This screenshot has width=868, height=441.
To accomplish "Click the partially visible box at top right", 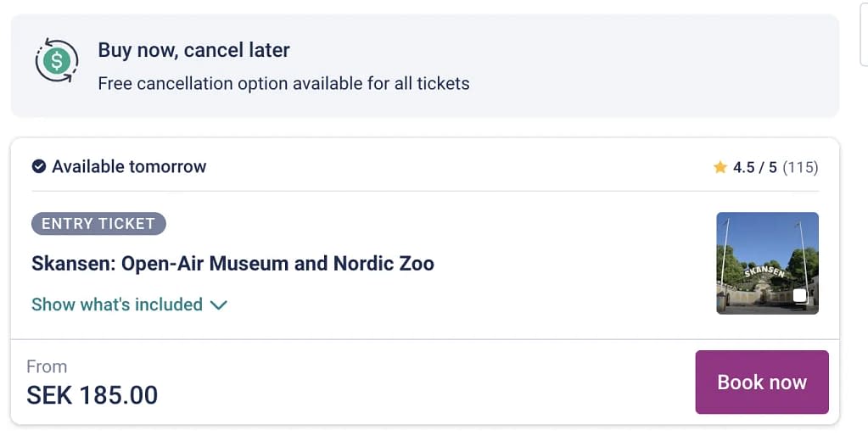I will coord(864,33).
